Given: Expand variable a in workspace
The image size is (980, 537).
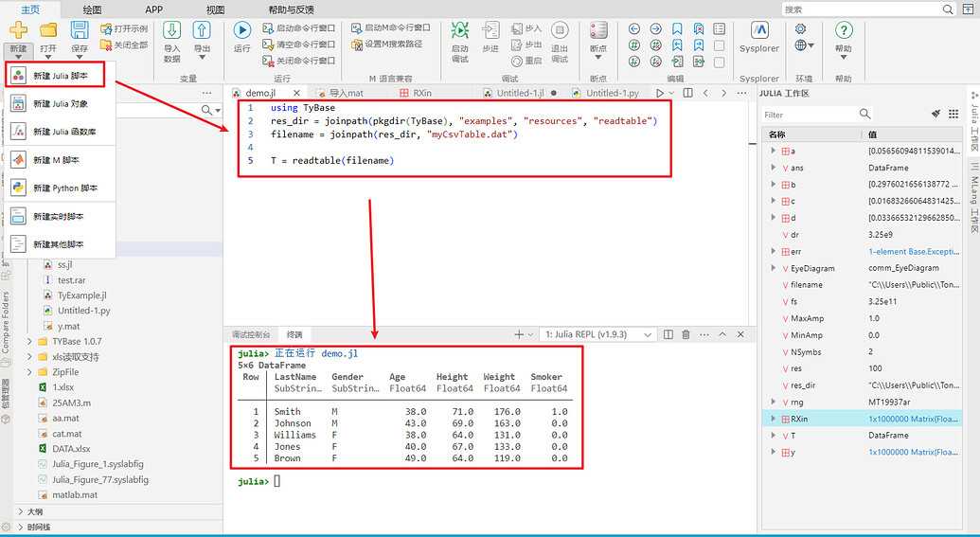Looking at the screenshot, I should point(774,151).
